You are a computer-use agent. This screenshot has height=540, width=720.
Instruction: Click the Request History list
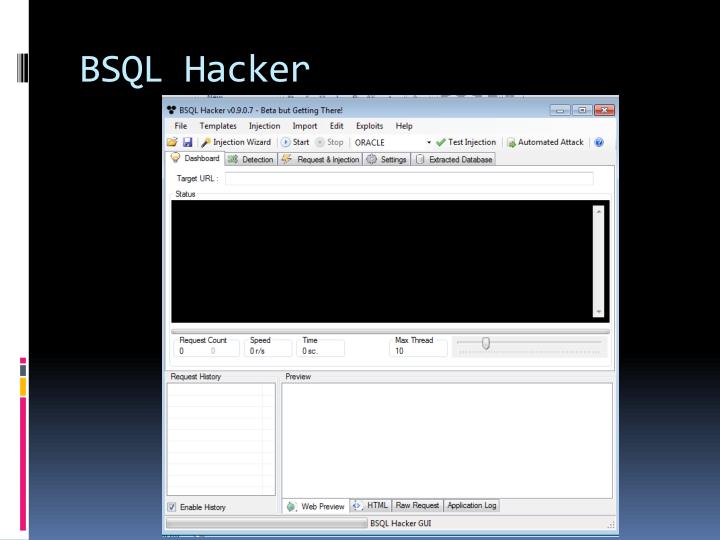click(221, 439)
